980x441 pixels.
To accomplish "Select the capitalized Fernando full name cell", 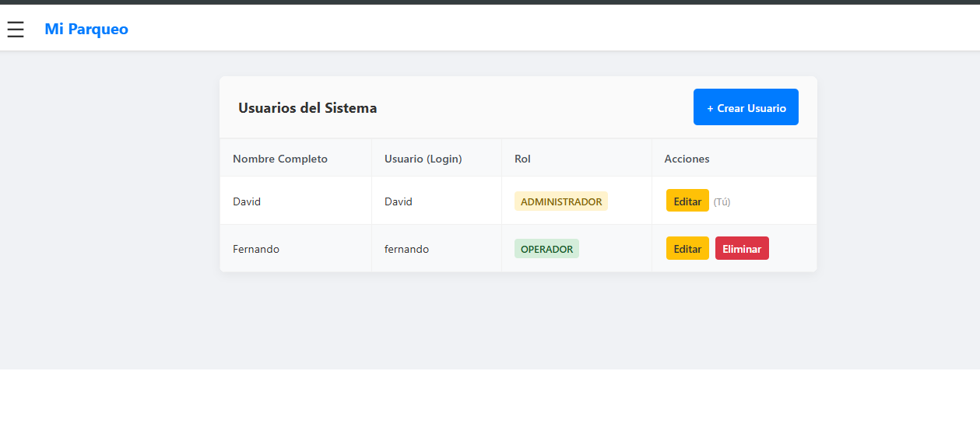I will 256,249.
